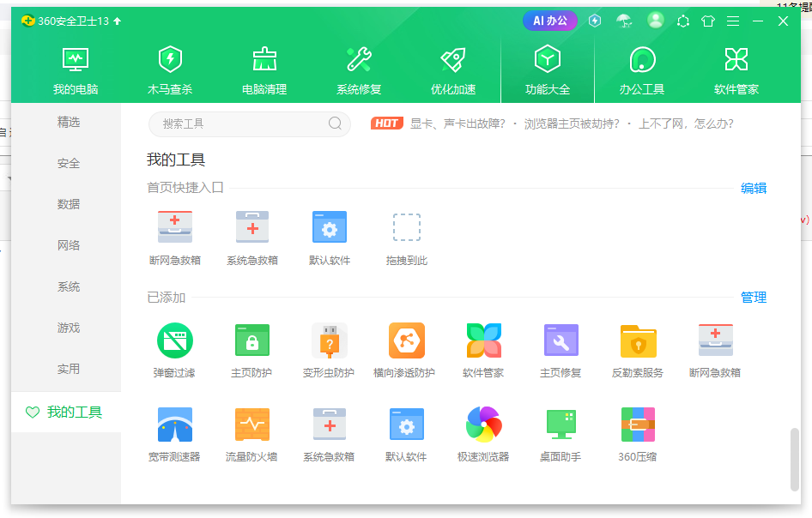Viewport: 812px width, 518px height.
Task: Open 默认软件 in 首页快捷入口
Action: pos(330,238)
